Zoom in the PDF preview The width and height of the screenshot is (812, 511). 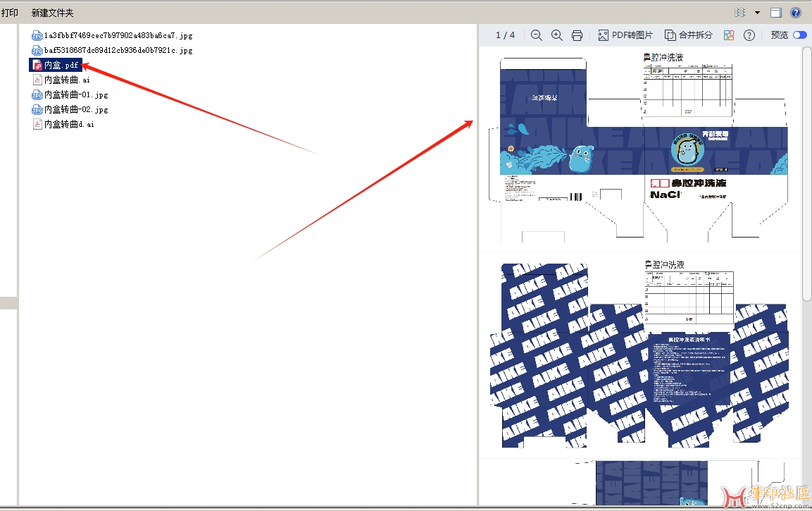point(556,35)
